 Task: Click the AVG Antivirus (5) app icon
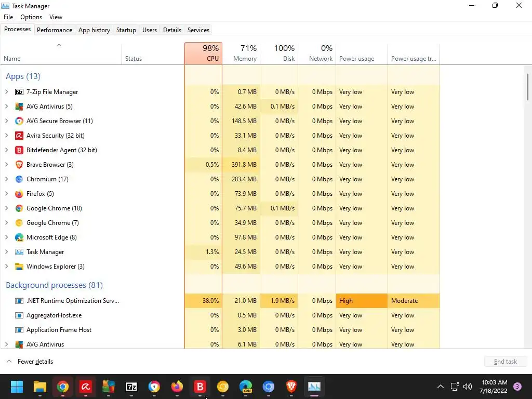19,107
